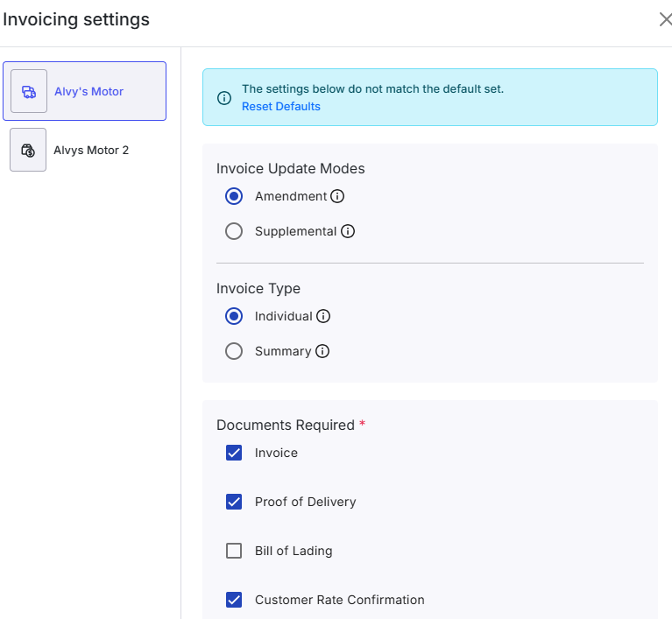Select the Summary invoice type

point(234,351)
